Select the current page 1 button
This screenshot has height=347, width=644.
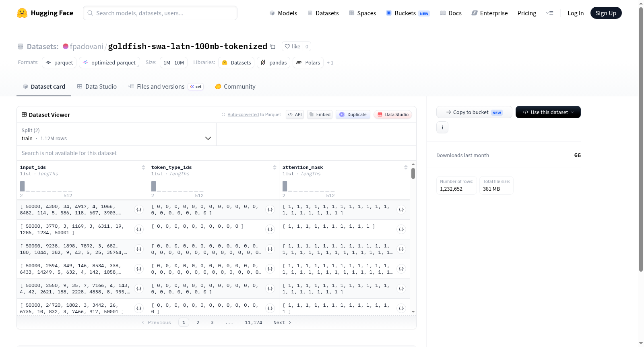(184, 322)
